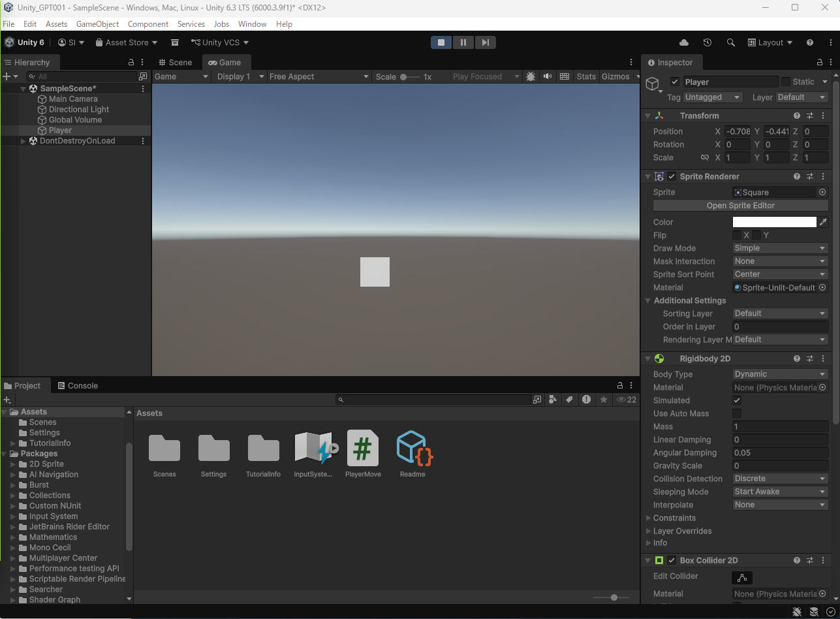Mute game audio with the speaker icon
840x619 pixels.
click(x=548, y=76)
